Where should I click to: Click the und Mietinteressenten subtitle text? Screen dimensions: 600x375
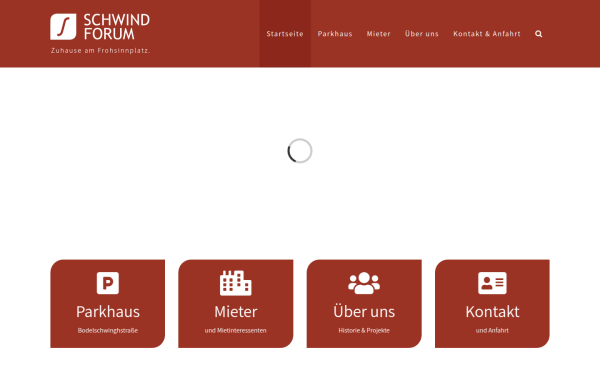(x=236, y=330)
